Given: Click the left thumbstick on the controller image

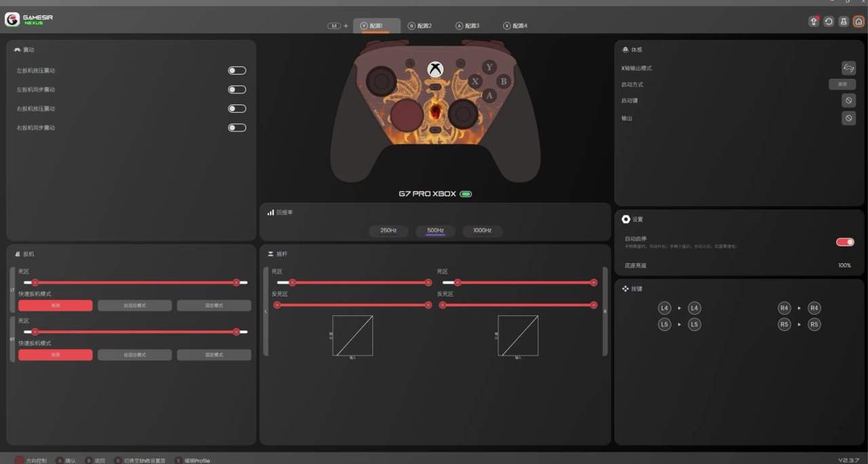Looking at the screenshot, I should 382,81.
